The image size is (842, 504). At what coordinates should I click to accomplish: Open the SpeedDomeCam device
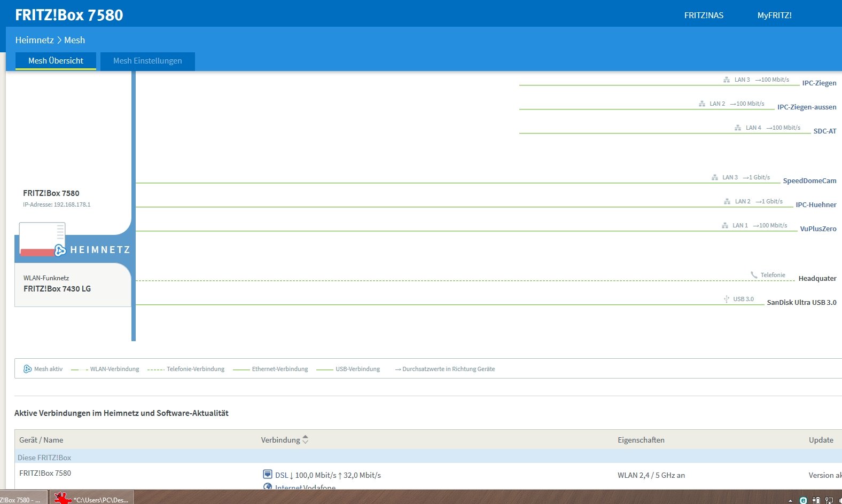(x=809, y=181)
